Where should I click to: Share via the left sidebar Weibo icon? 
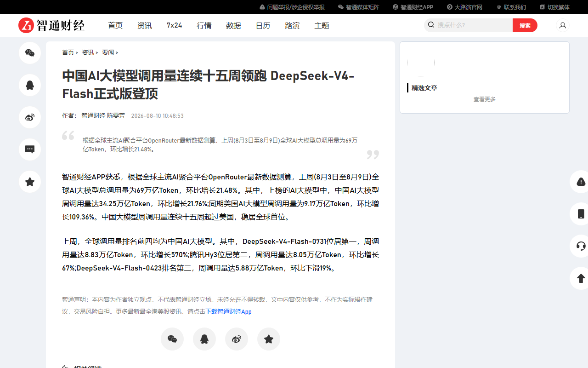pos(30,117)
